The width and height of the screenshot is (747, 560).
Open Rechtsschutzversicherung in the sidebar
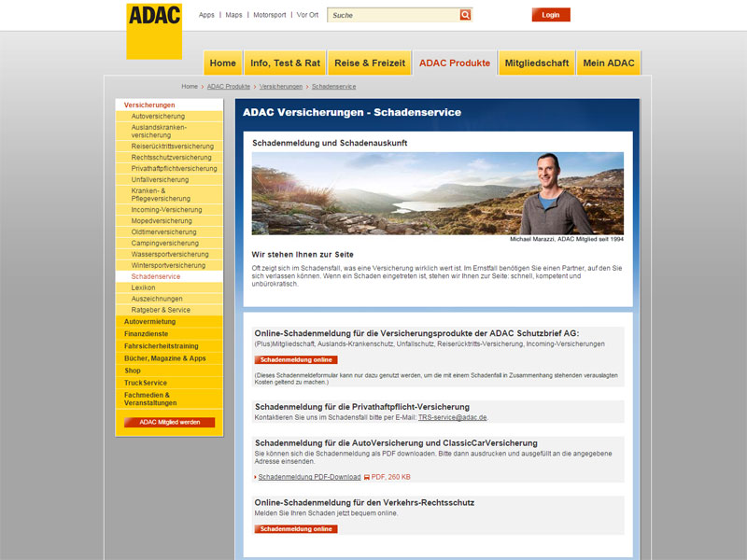(169, 157)
